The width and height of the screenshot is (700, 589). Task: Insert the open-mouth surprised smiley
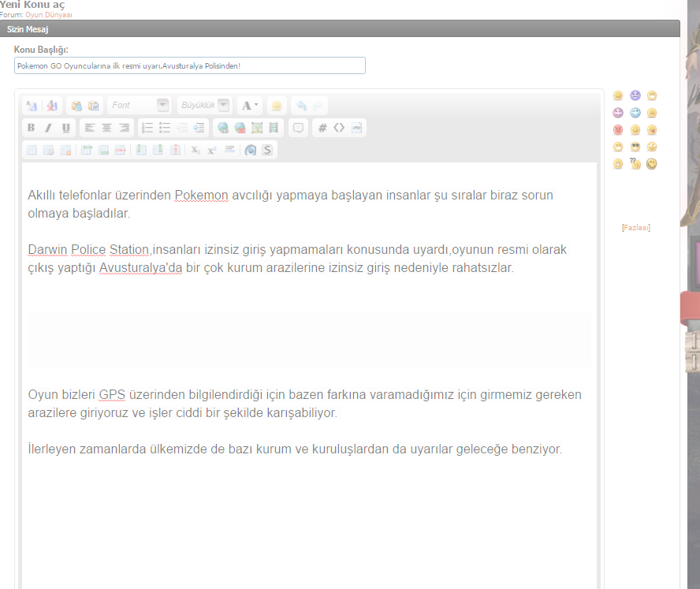click(x=618, y=164)
